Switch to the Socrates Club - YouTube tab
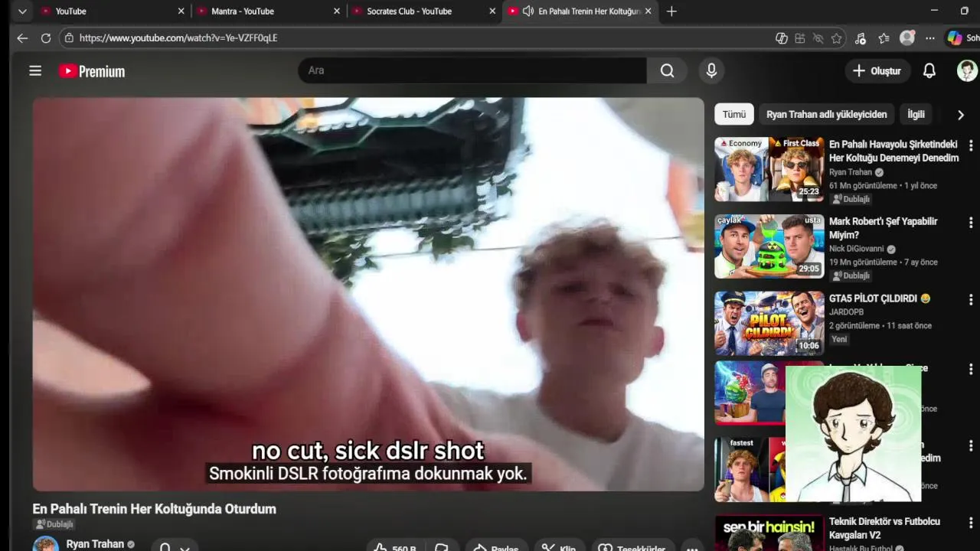 [x=423, y=11]
